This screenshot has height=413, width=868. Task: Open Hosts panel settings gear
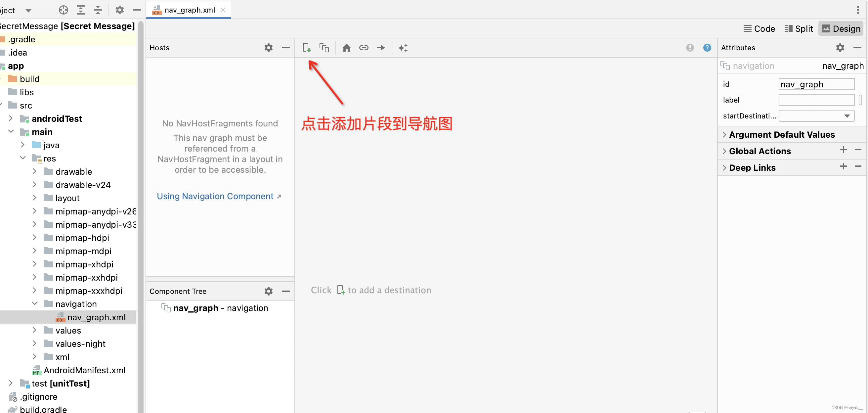269,48
